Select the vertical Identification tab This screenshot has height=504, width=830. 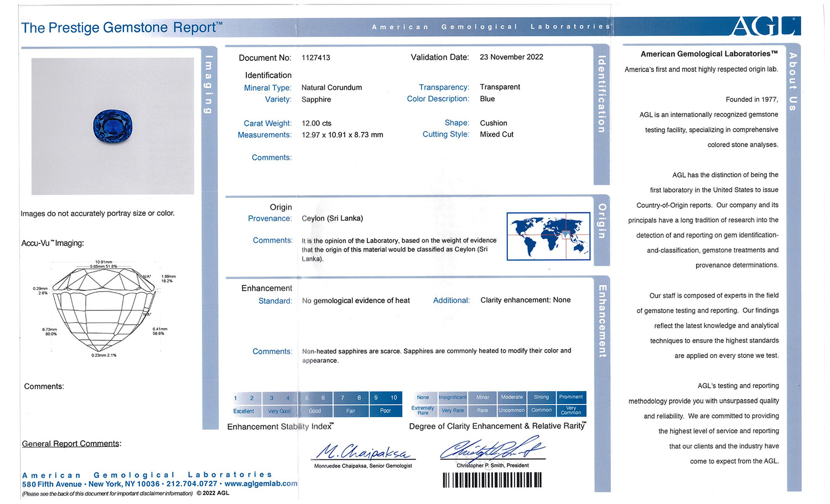coord(601,94)
